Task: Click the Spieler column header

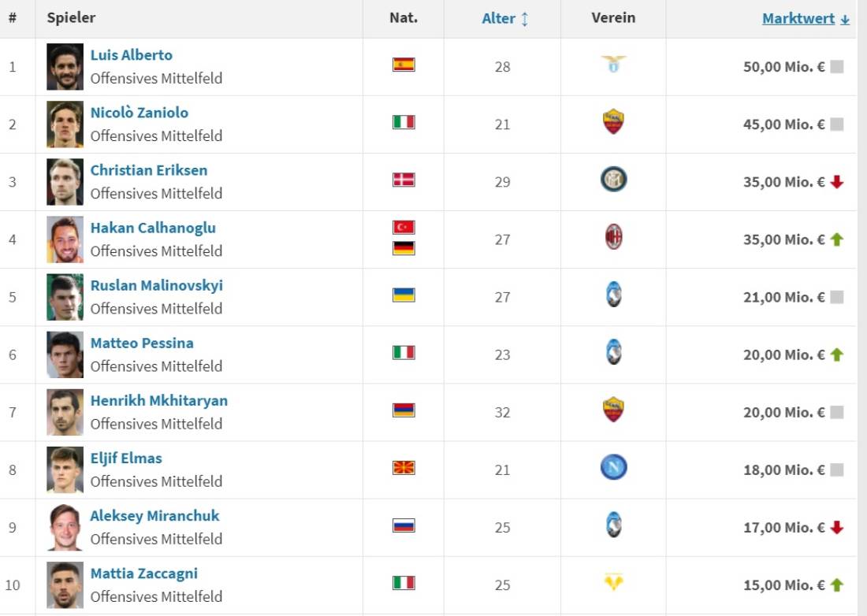Action: click(71, 17)
